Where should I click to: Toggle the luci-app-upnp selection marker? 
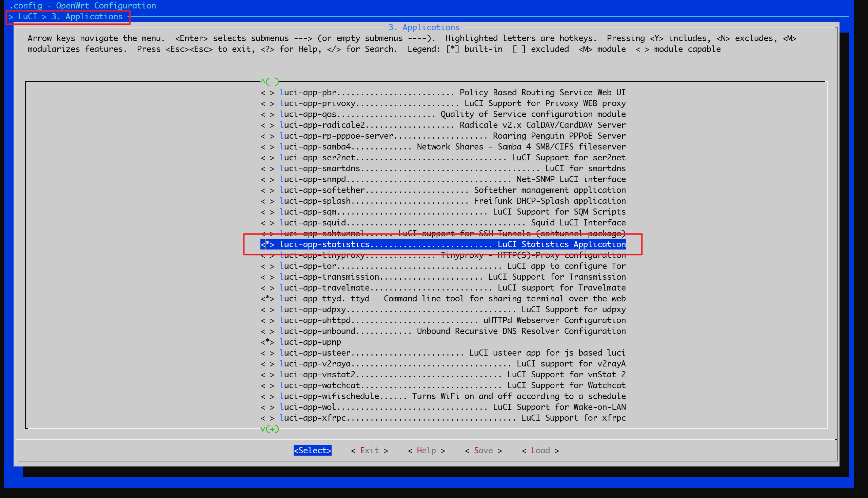pyautogui.click(x=268, y=342)
